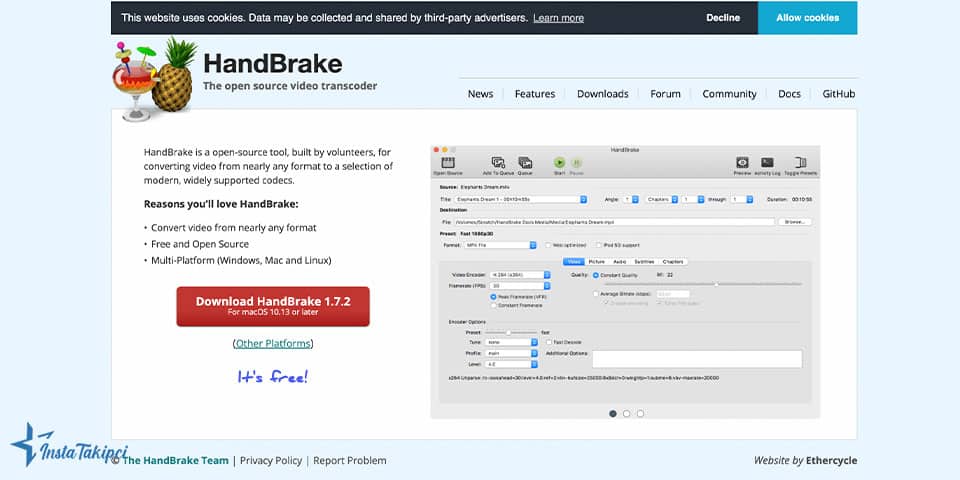960x480 pixels.
Task: Open the starting chapter dropdown
Action: (x=693, y=200)
